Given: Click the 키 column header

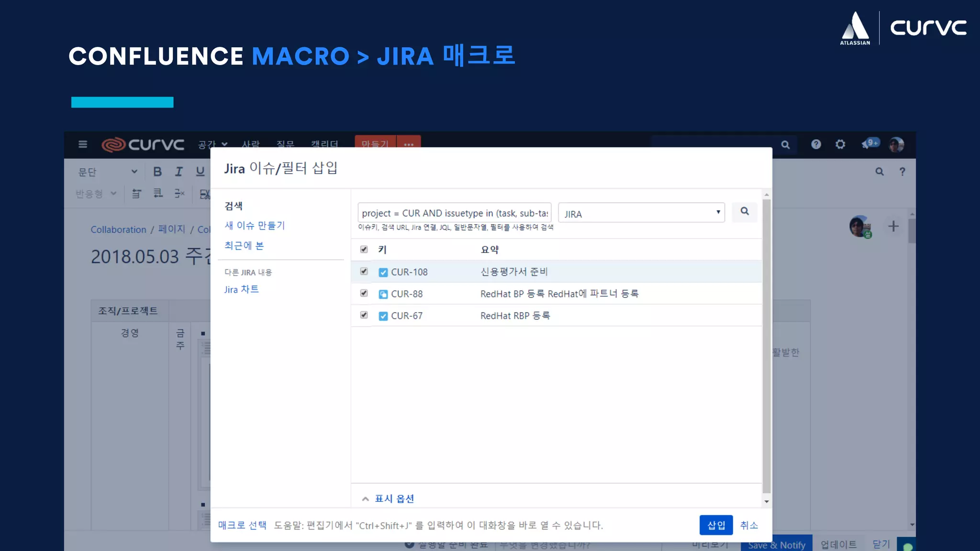Looking at the screenshot, I should click(x=382, y=250).
